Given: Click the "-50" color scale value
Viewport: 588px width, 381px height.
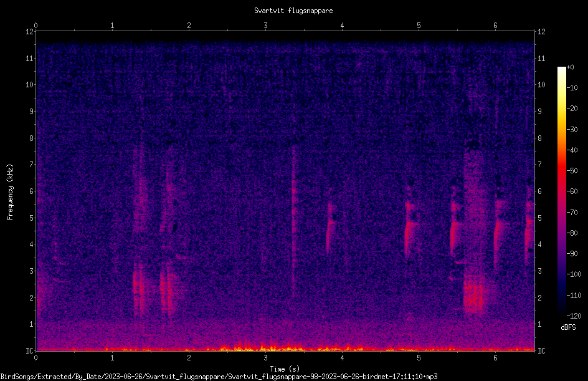Looking at the screenshot, I should pos(572,171).
